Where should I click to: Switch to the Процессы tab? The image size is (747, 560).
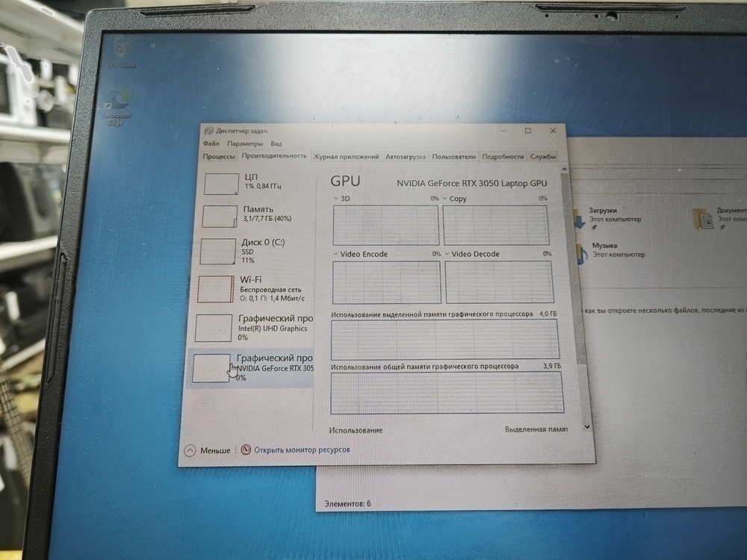tap(219, 156)
